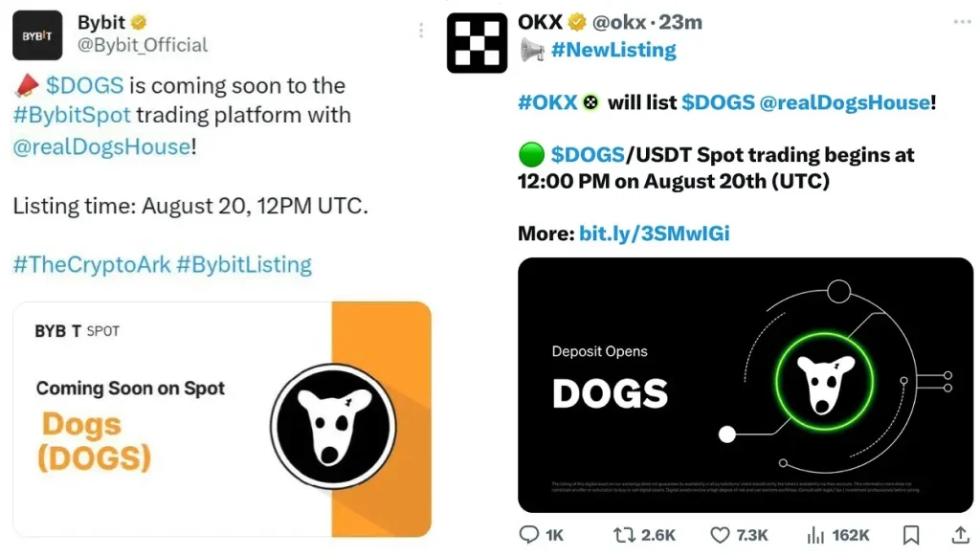This screenshot has width=980, height=556.
Task: Open Bybit tweet vertical dots menu
Action: [x=421, y=31]
